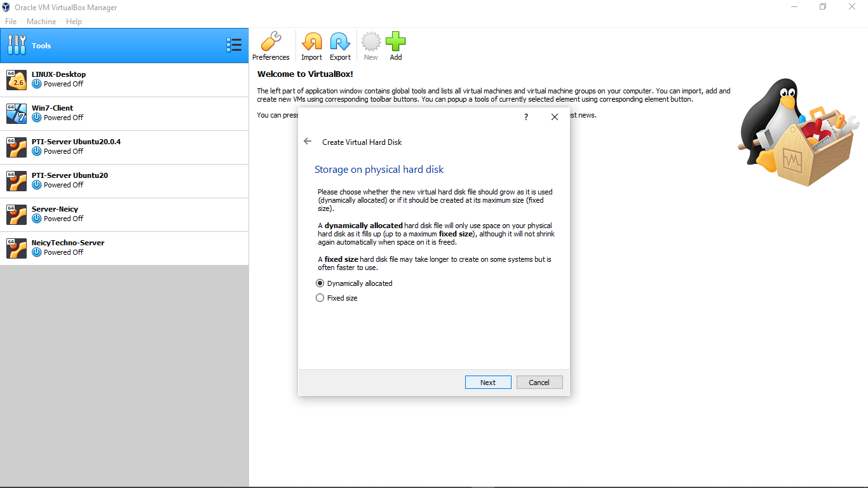Click the VirtualBox title bar app icon

click(6, 7)
